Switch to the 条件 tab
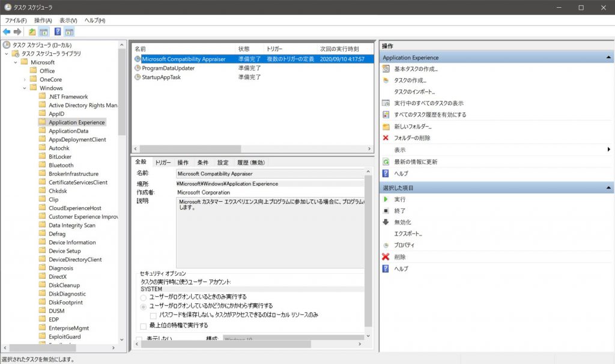Screen dimensions: 615x364 (203, 162)
